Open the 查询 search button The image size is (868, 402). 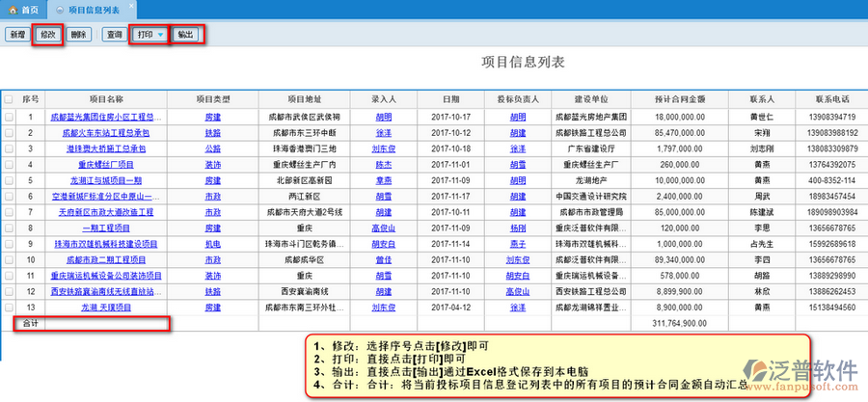click(x=114, y=35)
